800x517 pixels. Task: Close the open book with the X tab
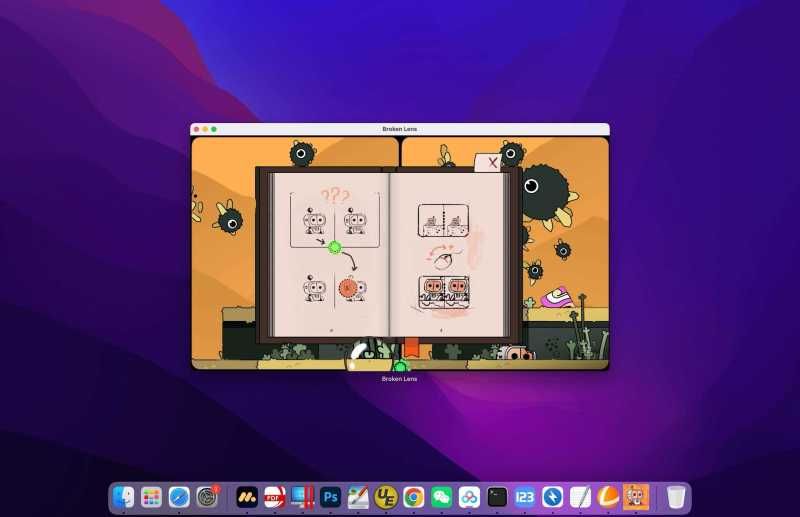point(489,163)
